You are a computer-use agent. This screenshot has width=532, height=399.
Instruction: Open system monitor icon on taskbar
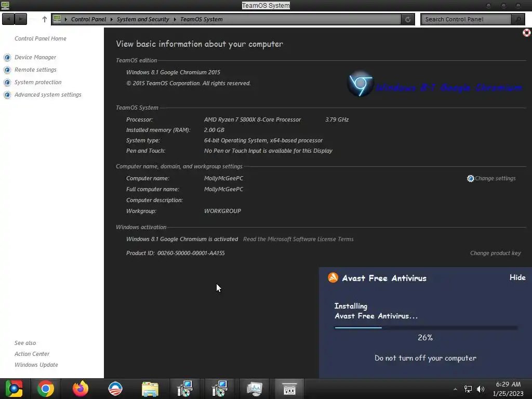coord(255,389)
